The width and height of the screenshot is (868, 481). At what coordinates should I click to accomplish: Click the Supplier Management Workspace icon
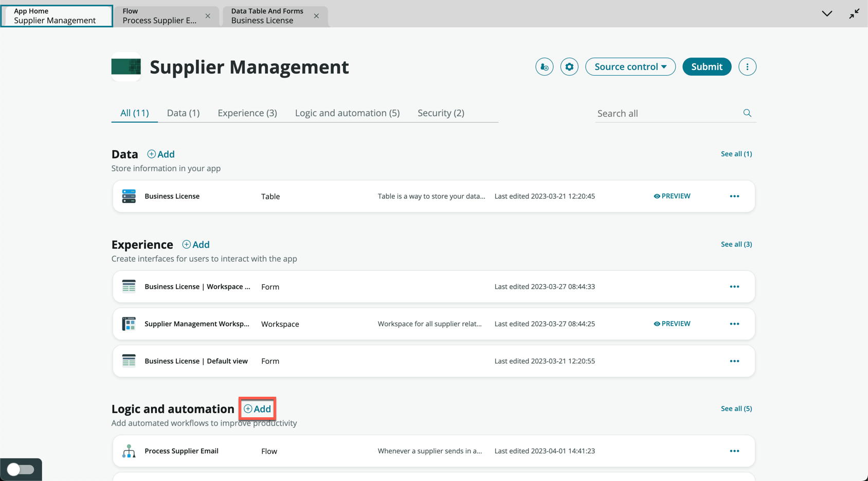click(x=129, y=324)
